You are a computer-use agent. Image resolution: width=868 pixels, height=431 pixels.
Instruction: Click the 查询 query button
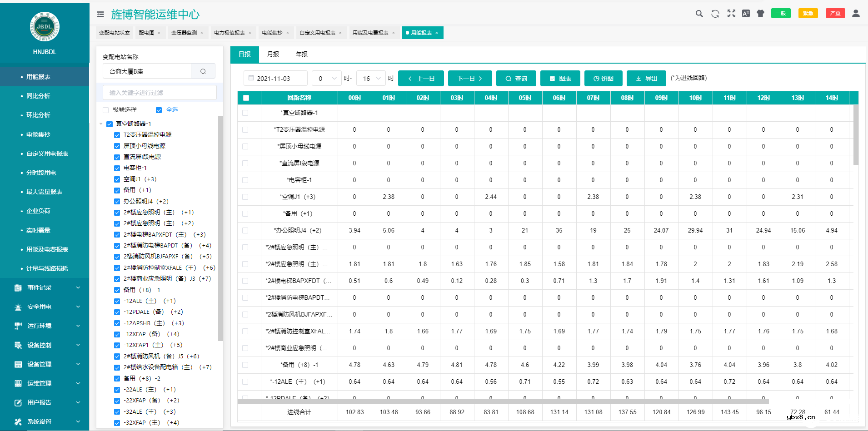pos(516,78)
